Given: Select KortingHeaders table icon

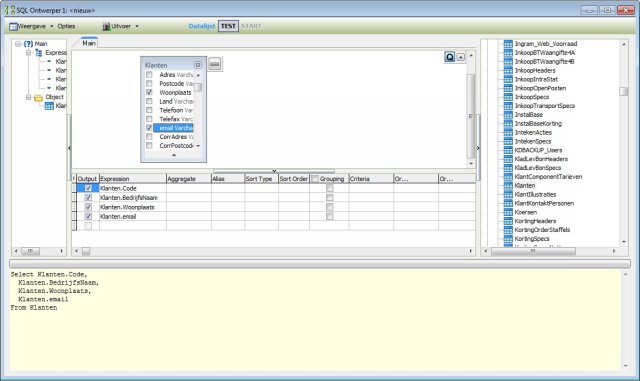Looking at the screenshot, I should tap(508, 221).
